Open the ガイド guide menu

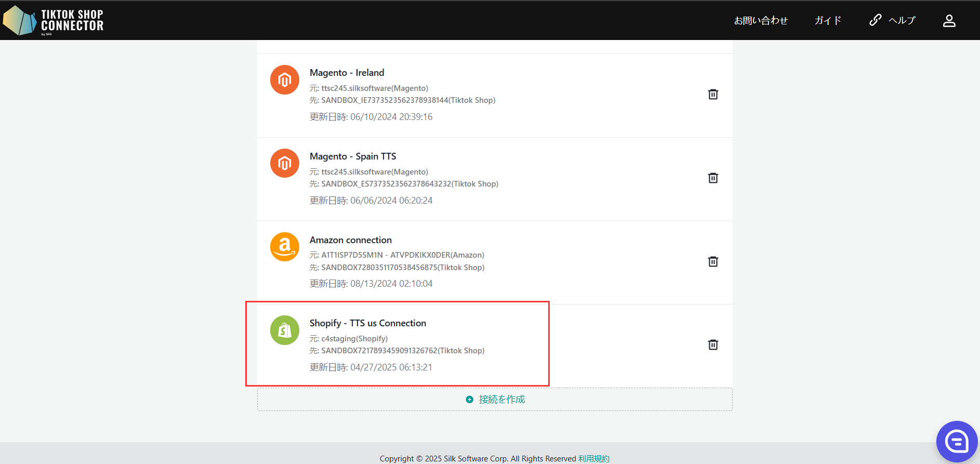pos(828,20)
